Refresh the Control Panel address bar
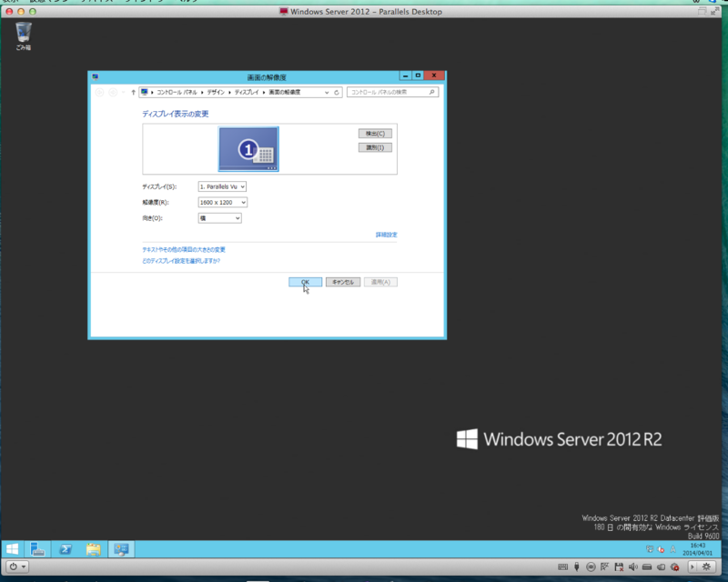 [x=337, y=93]
